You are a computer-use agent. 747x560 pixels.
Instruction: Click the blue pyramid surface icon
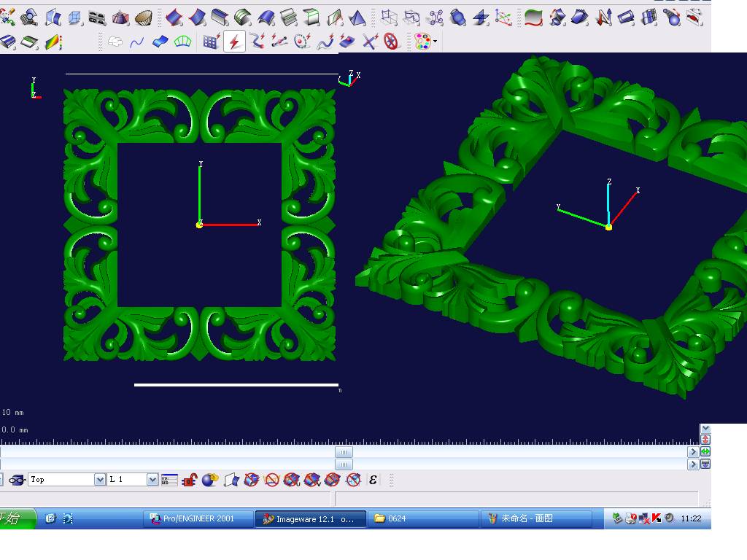tap(357, 18)
